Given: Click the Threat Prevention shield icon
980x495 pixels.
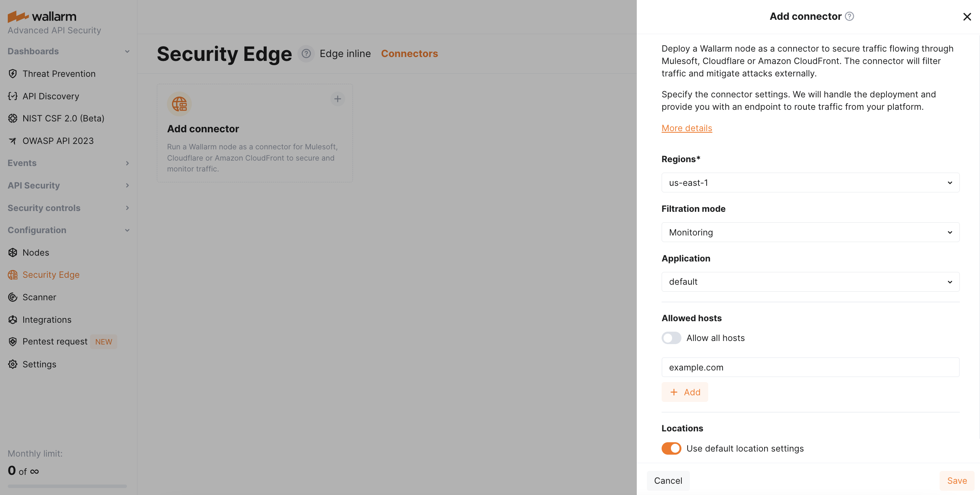Looking at the screenshot, I should (13, 74).
